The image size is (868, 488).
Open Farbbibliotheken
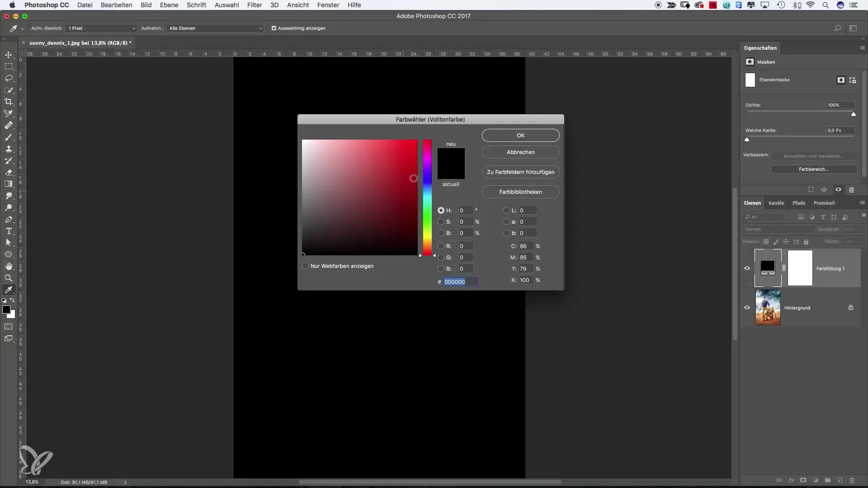tap(521, 192)
